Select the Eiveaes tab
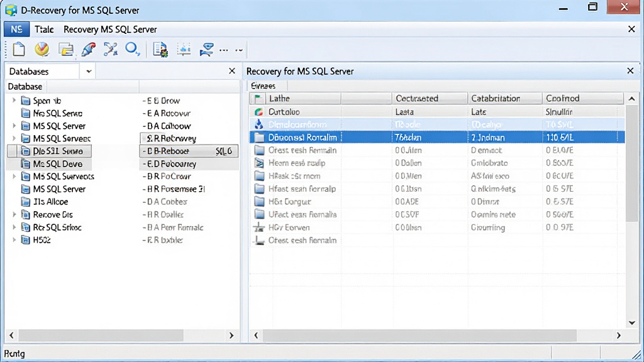 click(264, 85)
